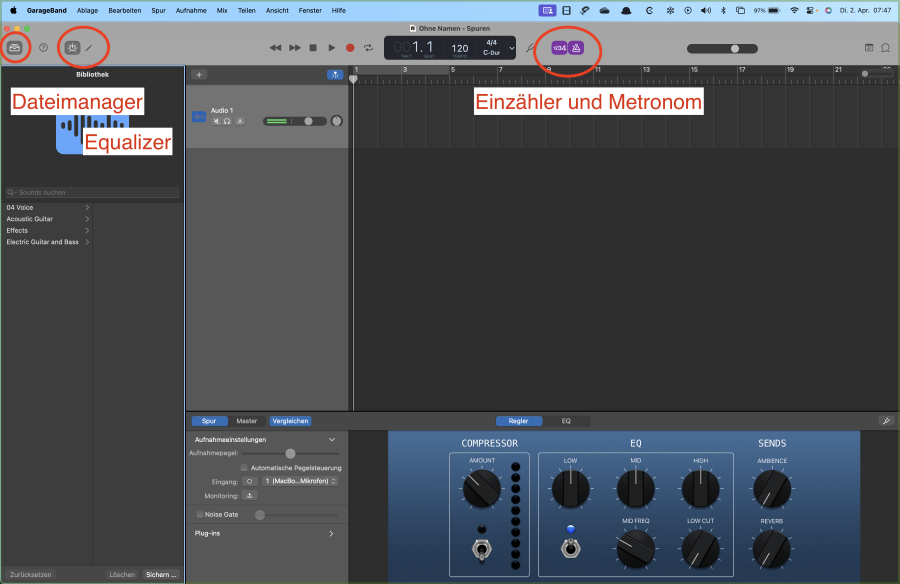Toggle the Cycle loop button
This screenshot has height=584, width=900.
tap(369, 47)
